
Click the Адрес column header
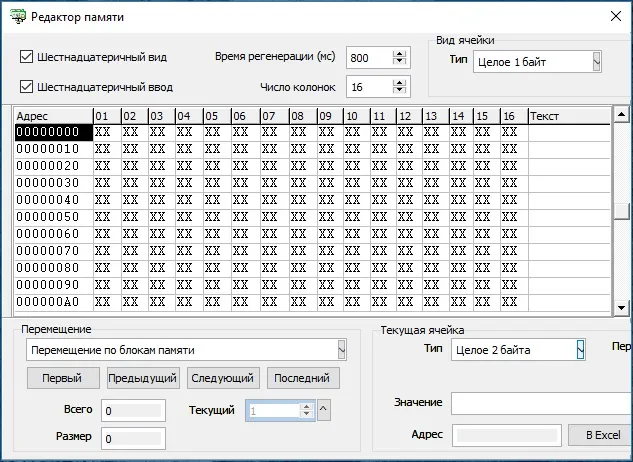[54, 116]
